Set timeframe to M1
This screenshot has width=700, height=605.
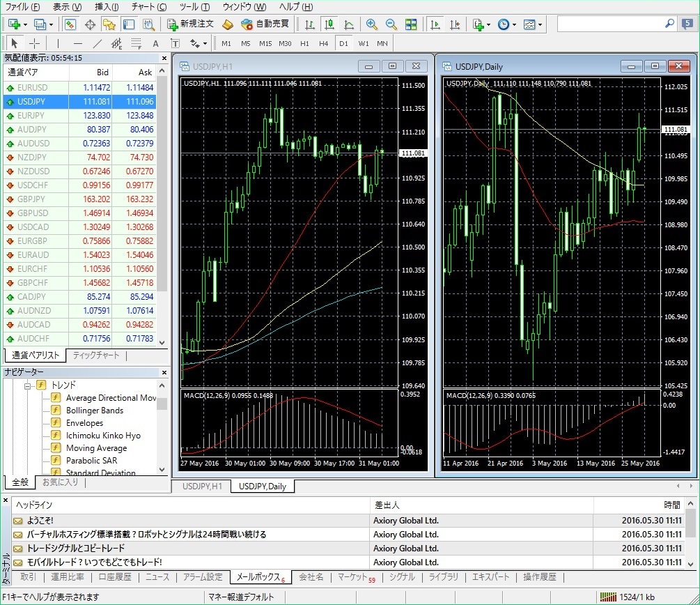(x=226, y=43)
